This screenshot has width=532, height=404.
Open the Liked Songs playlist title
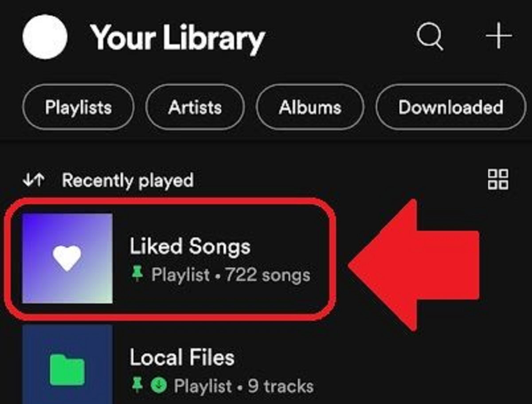pos(190,247)
